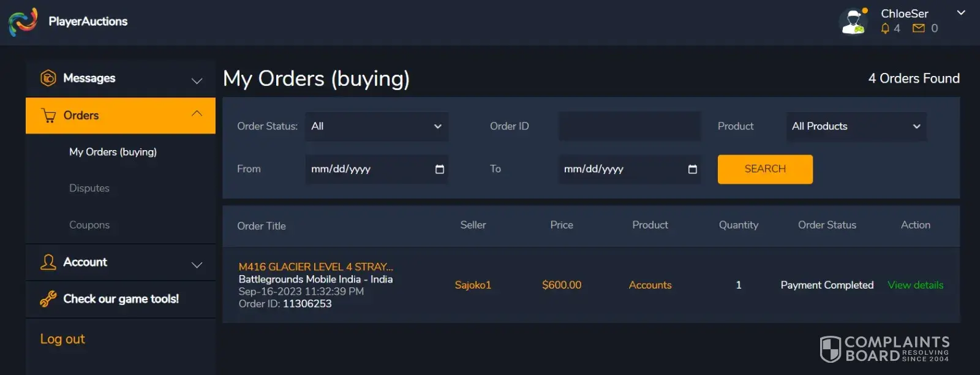
Task: Open Coupons in the sidebar
Action: point(89,225)
